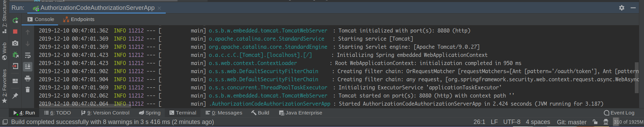The width and height of the screenshot is (644, 127).
Task: Stop the running application with red square
Action: pos(15,31)
